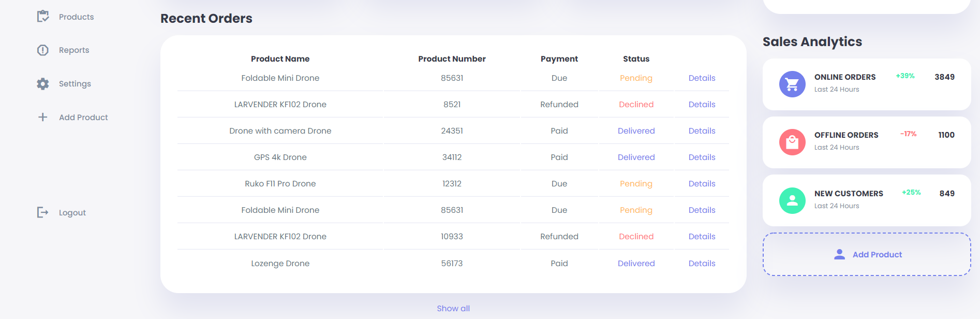The height and width of the screenshot is (319, 980).
Task: Click the 1100 offline orders count
Action: 946,135
